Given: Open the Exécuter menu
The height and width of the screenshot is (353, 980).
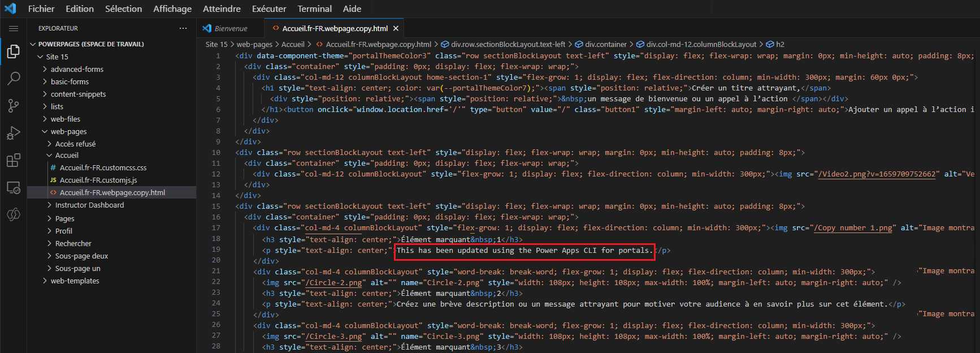Looking at the screenshot, I should (269, 8).
